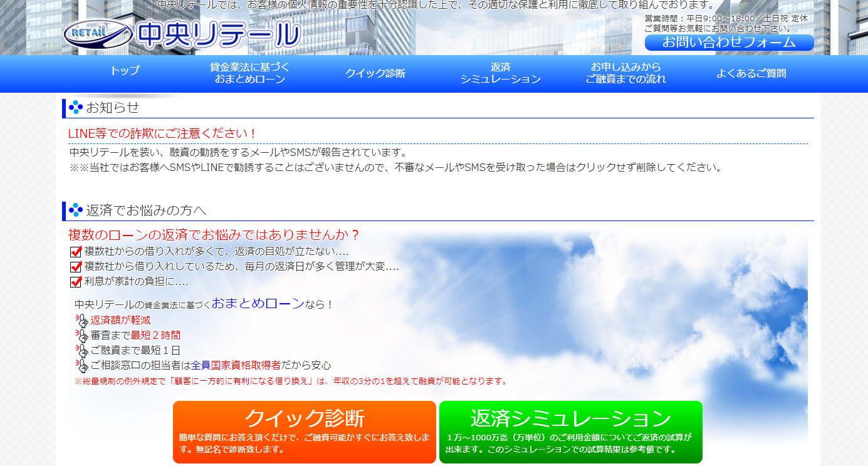Go to the トップ menu item

coord(125,71)
